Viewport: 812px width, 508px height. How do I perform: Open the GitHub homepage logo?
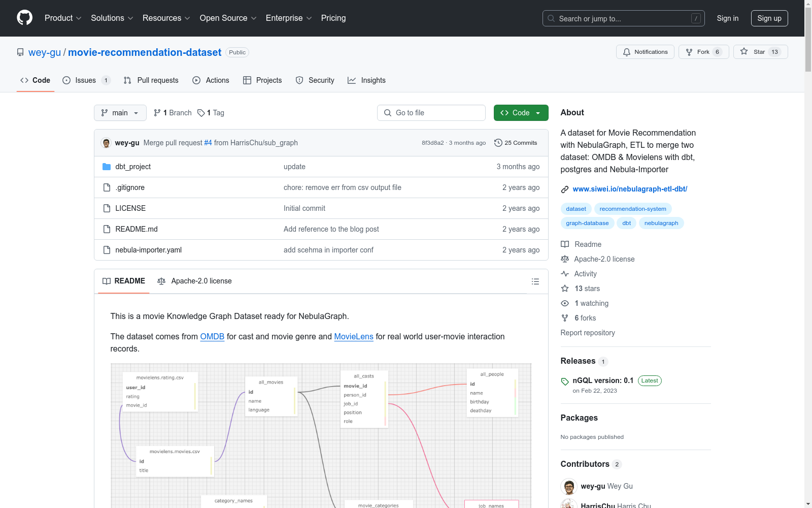24,18
